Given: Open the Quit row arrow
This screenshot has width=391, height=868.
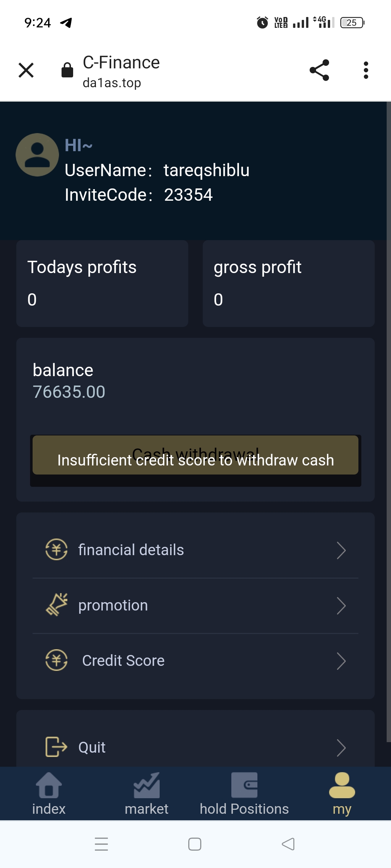Looking at the screenshot, I should (341, 748).
